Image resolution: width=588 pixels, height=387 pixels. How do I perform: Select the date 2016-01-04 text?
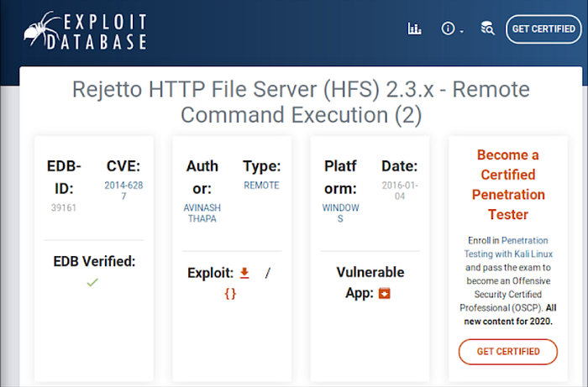[400, 191]
